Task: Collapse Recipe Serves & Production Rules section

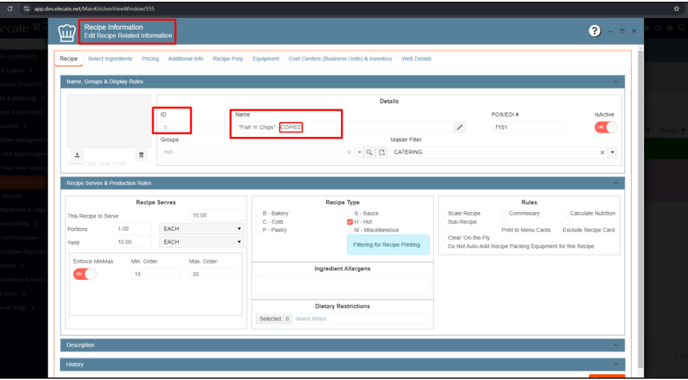Action: coord(615,183)
